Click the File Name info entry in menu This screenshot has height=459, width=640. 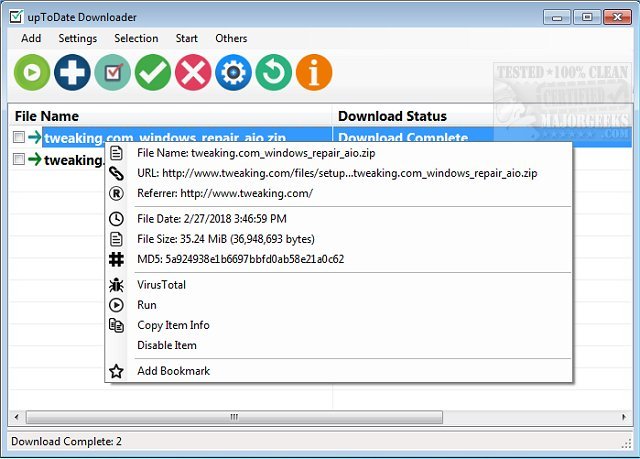(339, 153)
